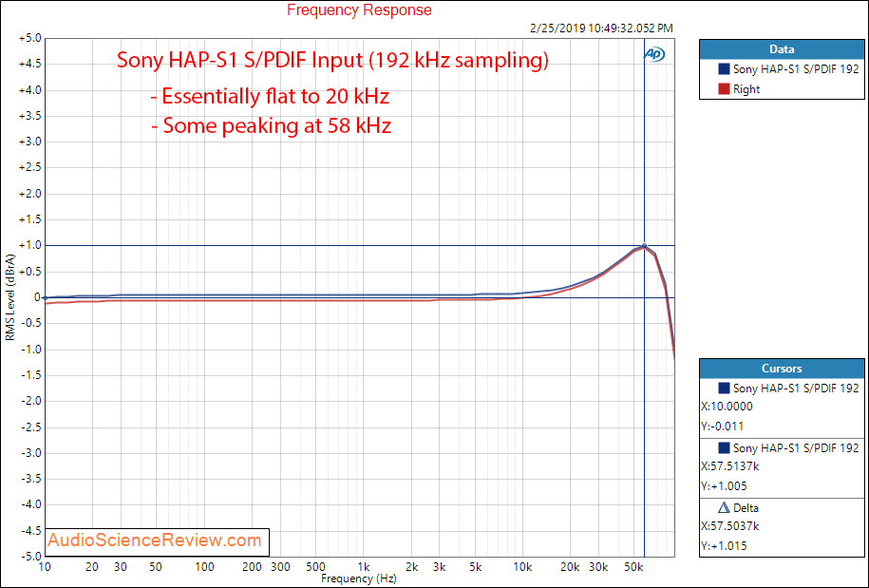Click the "Data" panel header
This screenshot has height=588, width=869.
coord(782,49)
